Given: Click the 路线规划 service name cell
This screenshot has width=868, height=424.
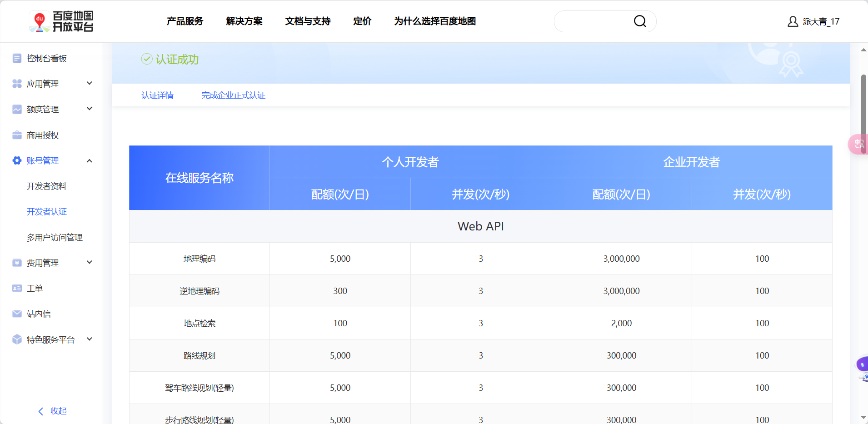Looking at the screenshot, I should tap(200, 355).
